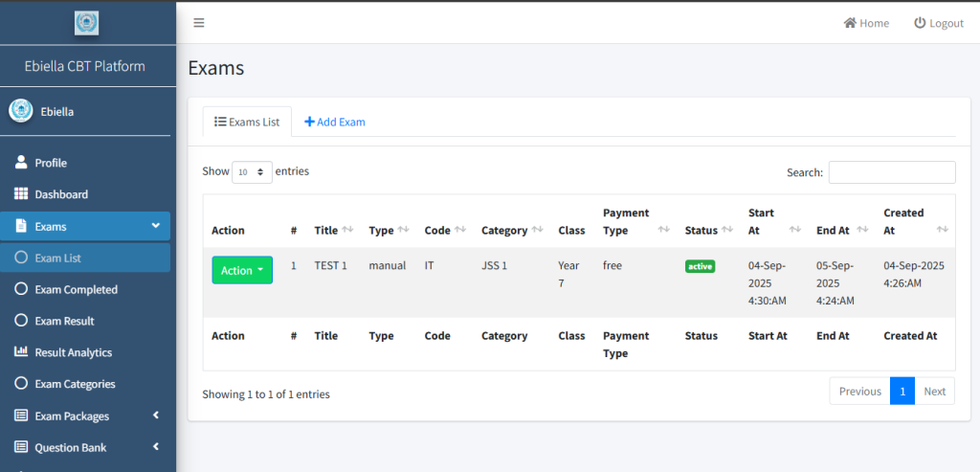The height and width of the screenshot is (472, 980).
Task: Open the entries-per-page dropdown
Action: (252, 172)
